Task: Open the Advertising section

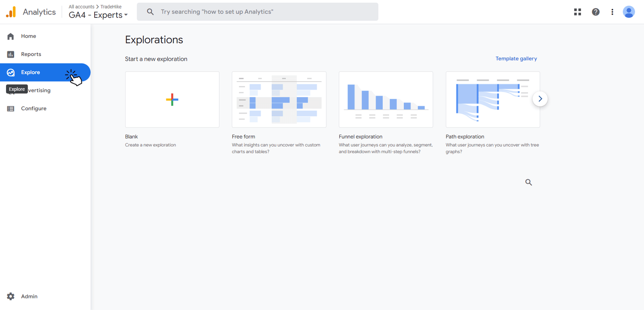Action: pos(39,90)
